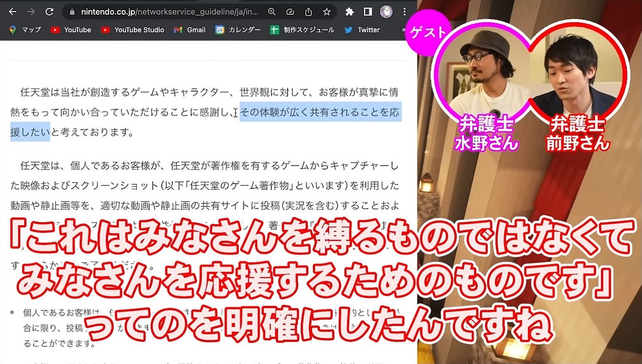Click text と考えております。
Viewport: 642px width, 364px height.
[x=93, y=133]
